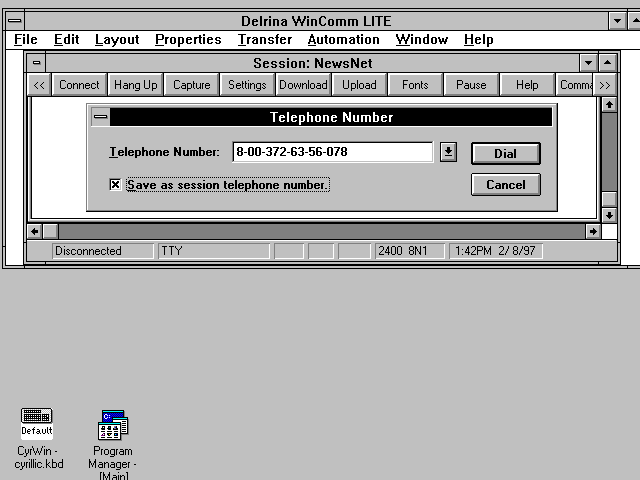Minimize the WinComm LITE window
Viewport: 640px width, 480px height.
[x=617, y=21]
